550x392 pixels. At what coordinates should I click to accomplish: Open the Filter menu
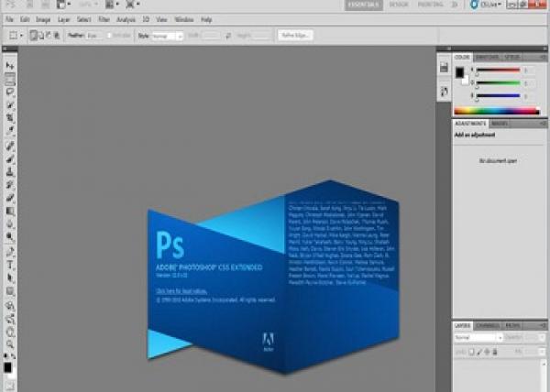click(104, 19)
